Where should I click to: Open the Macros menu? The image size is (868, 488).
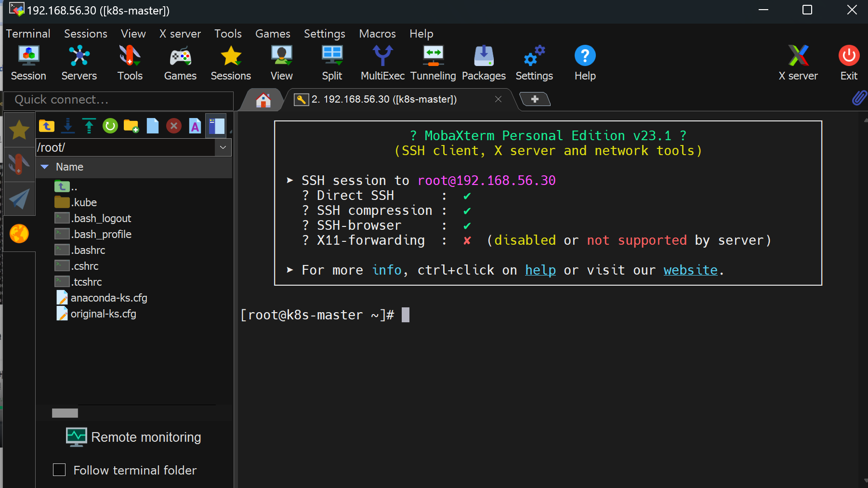click(x=377, y=34)
